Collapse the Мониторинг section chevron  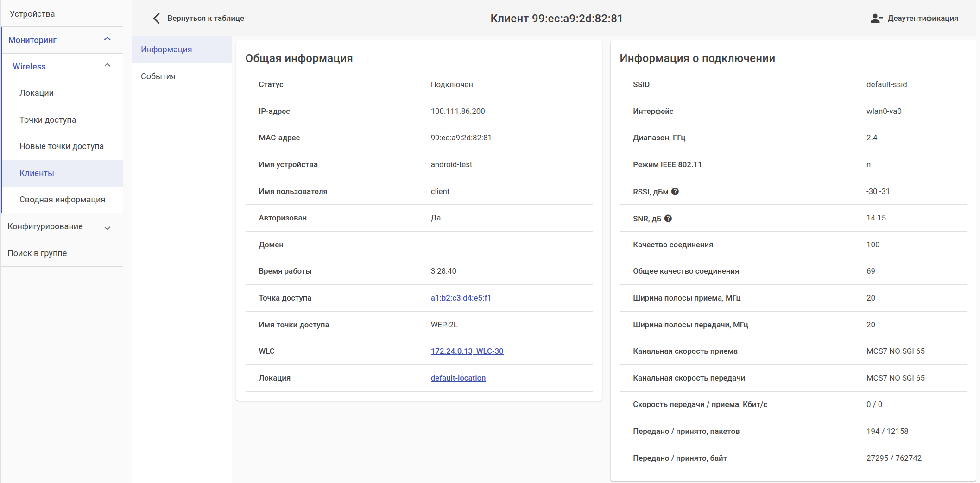point(107,39)
